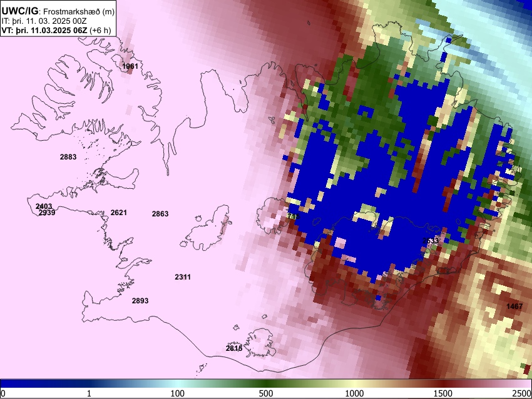Screen dimensions: 532x399
Task: Click the station value 2403
Action: [x=44, y=206]
